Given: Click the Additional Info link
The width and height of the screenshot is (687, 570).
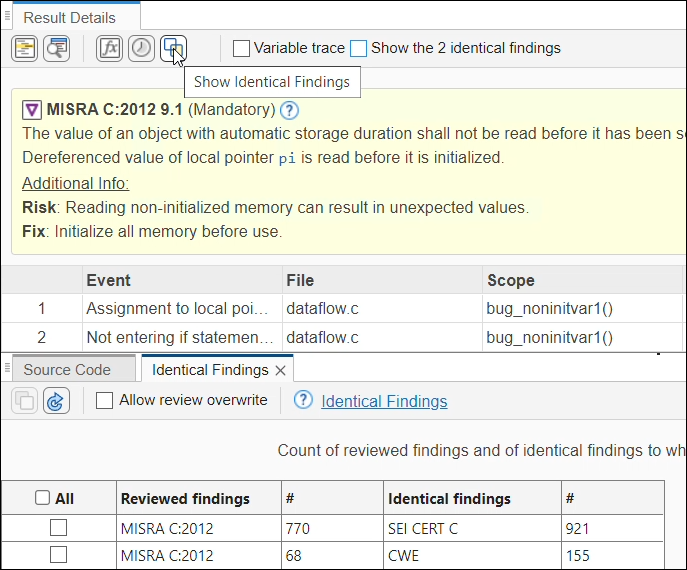Looking at the screenshot, I should tap(76, 183).
